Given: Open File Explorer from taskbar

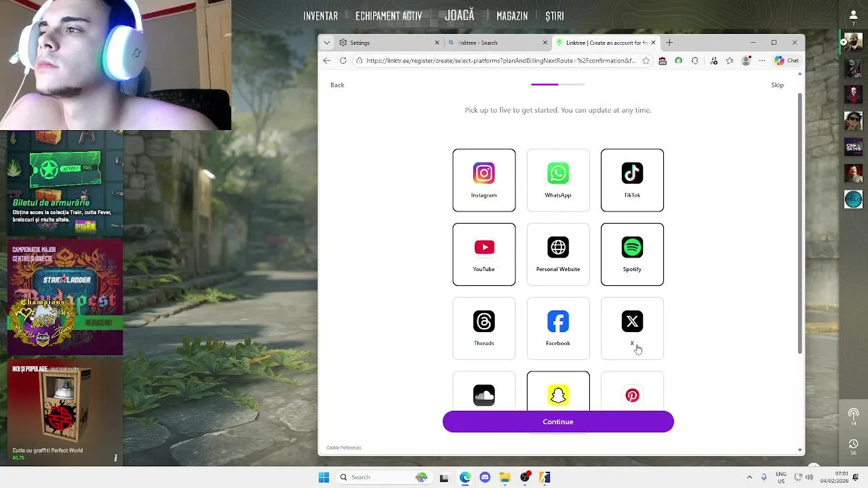Looking at the screenshot, I should click(x=505, y=477).
